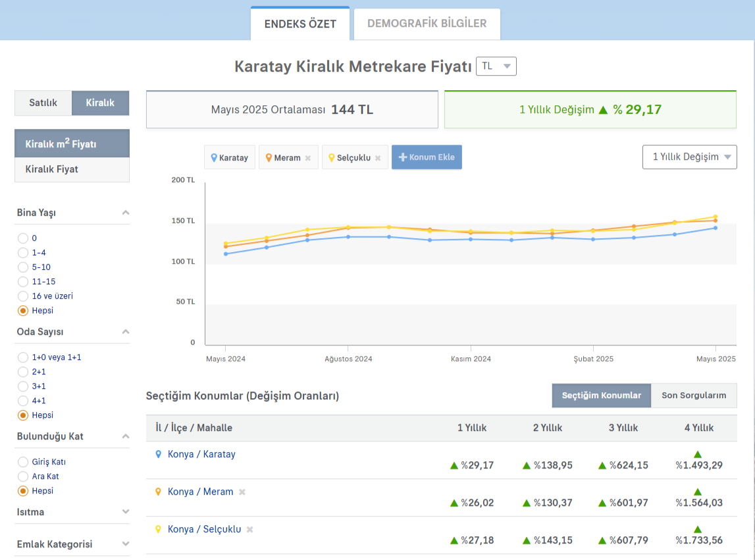755x560 pixels.
Task: Open the TL currency dropdown
Action: tap(496, 66)
